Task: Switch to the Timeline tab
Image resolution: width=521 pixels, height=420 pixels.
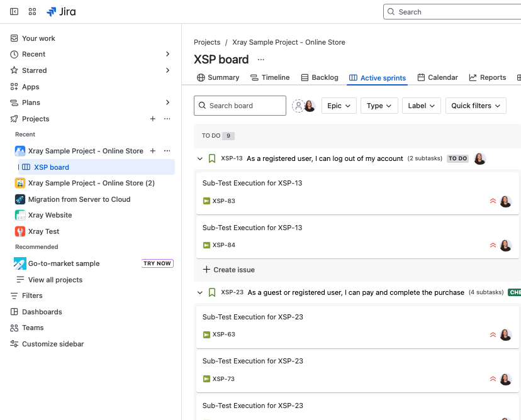Action: [x=270, y=78]
